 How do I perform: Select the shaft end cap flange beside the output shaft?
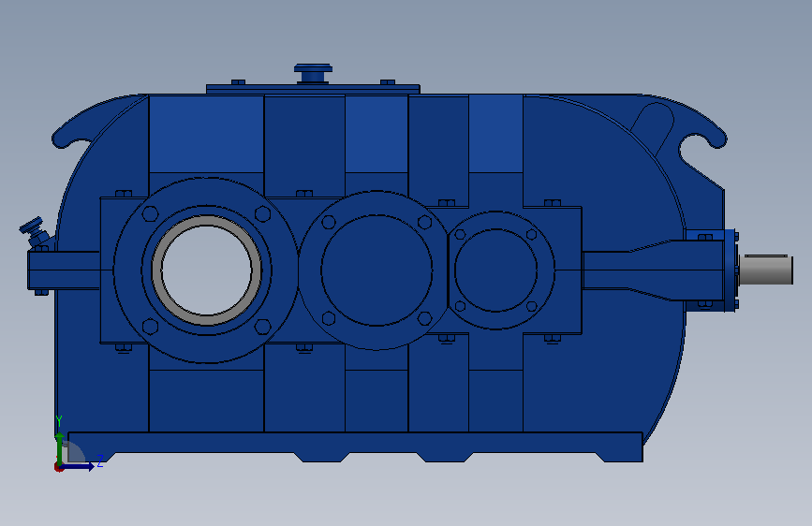730,270
